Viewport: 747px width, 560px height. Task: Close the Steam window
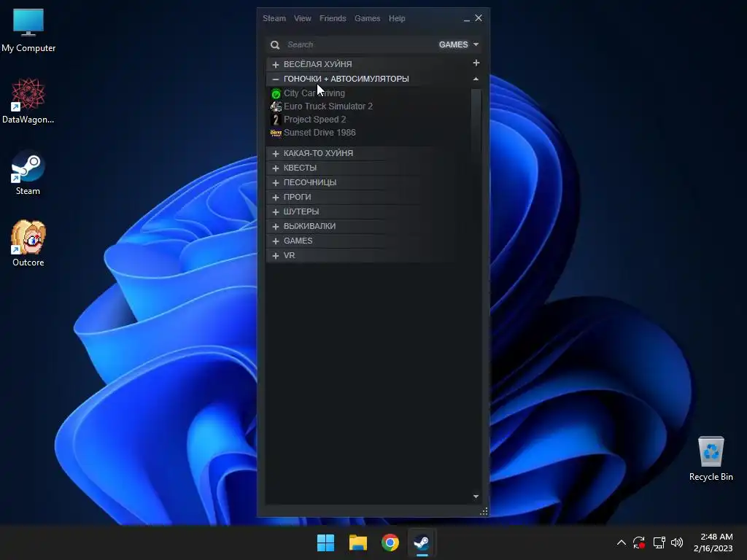pyautogui.click(x=479, y=18)
